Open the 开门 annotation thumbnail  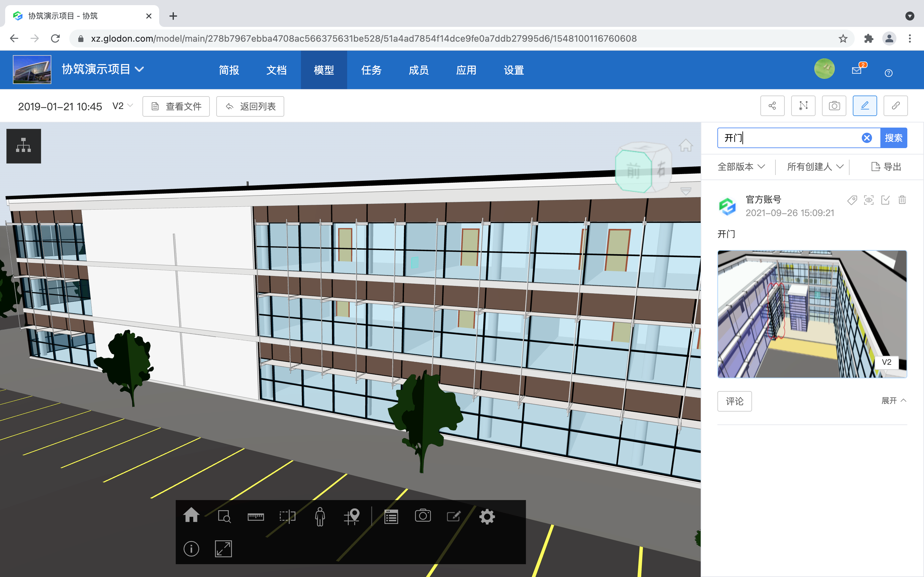click(x=812, y=314)
